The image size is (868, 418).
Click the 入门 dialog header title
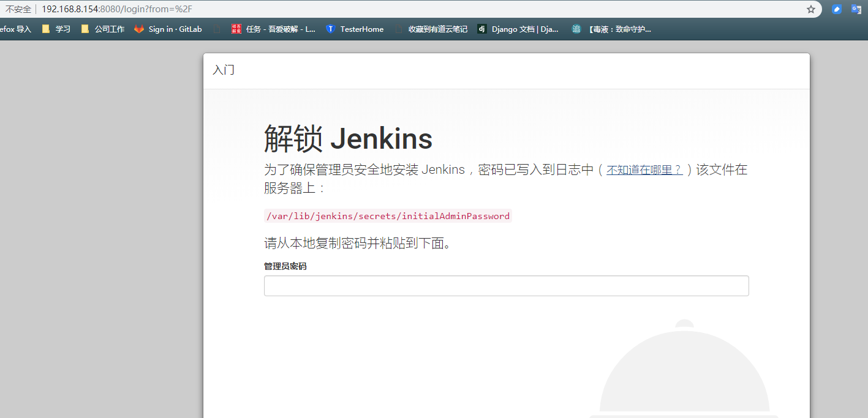[223, 70]
